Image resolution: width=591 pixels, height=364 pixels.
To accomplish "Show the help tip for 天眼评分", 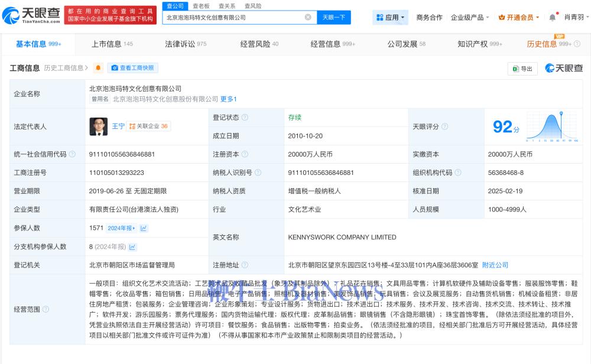I will point(444,126).
